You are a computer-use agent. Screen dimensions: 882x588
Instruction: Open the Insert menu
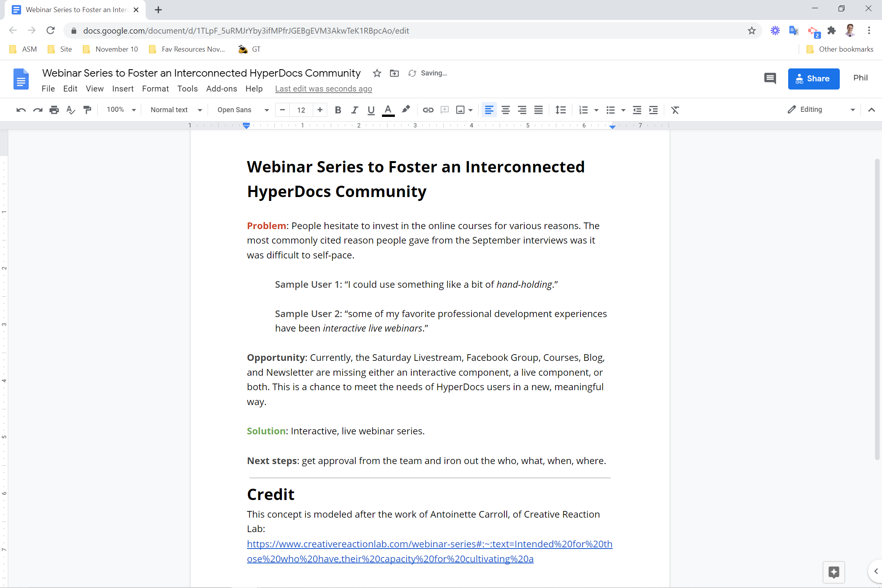point(123,89)
